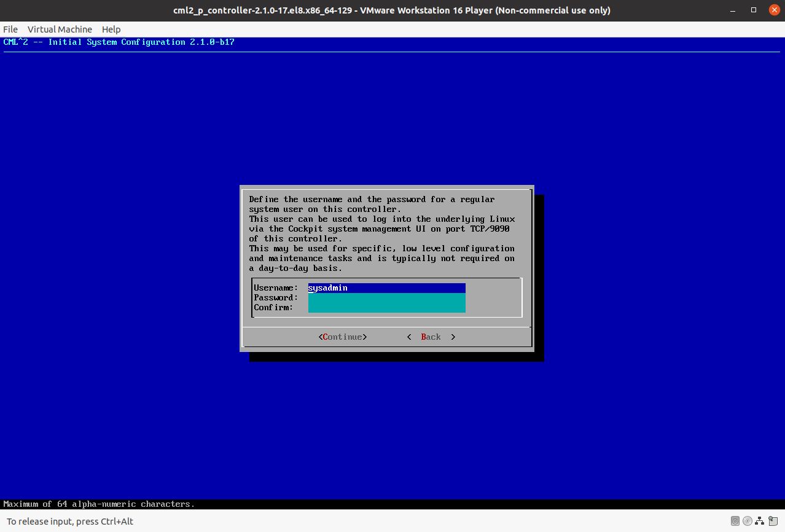
Task: Click the hard disk status icon
Action: coord(735,521)
